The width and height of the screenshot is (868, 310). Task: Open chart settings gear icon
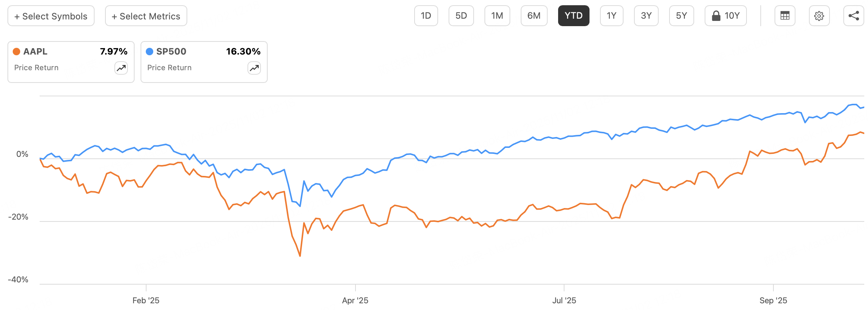[x=819, y=16]
